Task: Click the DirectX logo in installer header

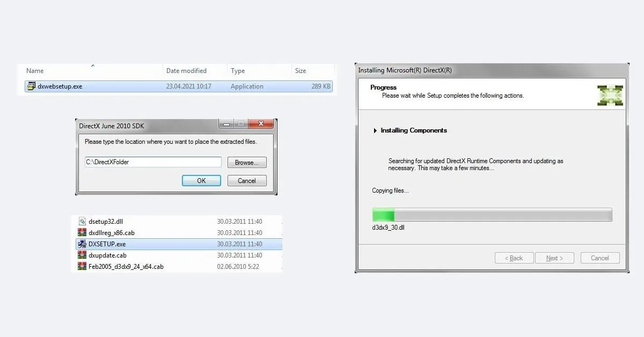Action: [610, 95]
